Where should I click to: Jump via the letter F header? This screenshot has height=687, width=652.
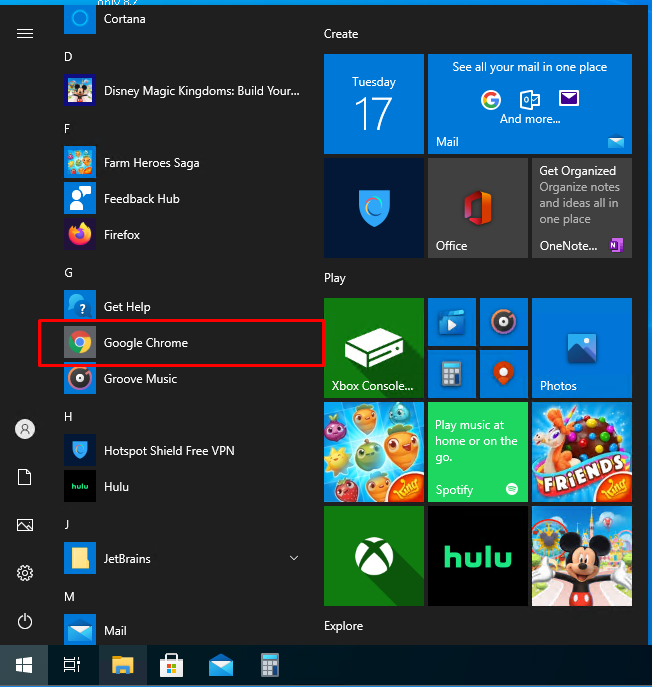tap(67, 128)
